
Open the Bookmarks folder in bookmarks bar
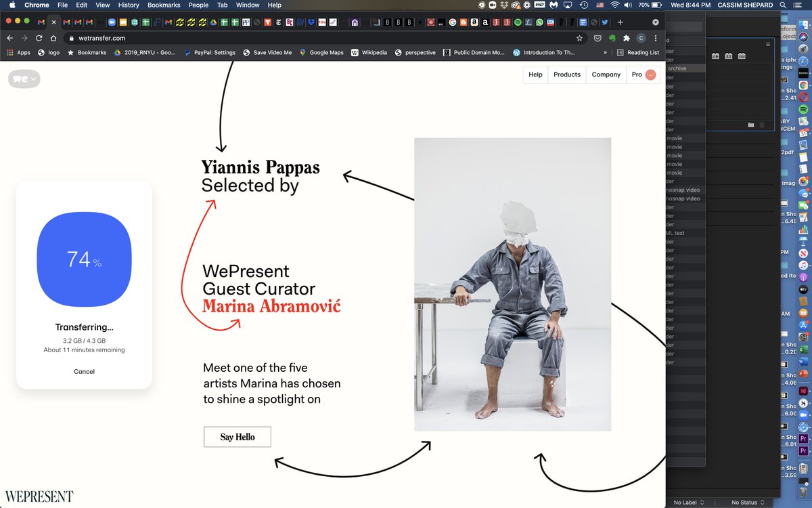(x=87, y=52)
